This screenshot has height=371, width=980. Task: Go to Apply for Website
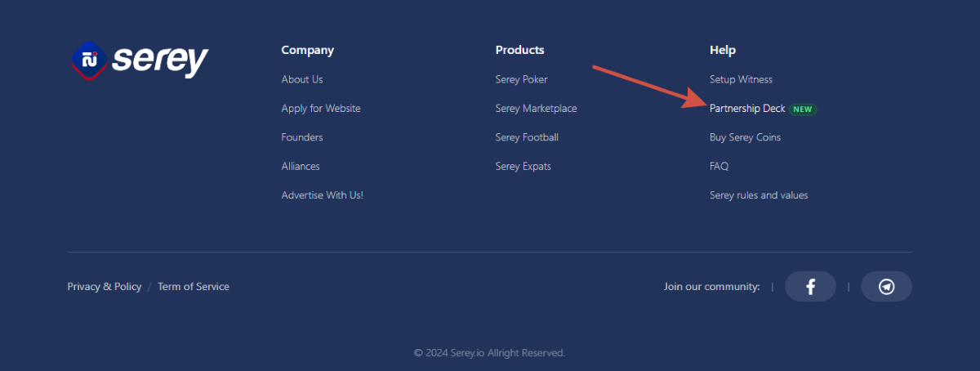321,109
